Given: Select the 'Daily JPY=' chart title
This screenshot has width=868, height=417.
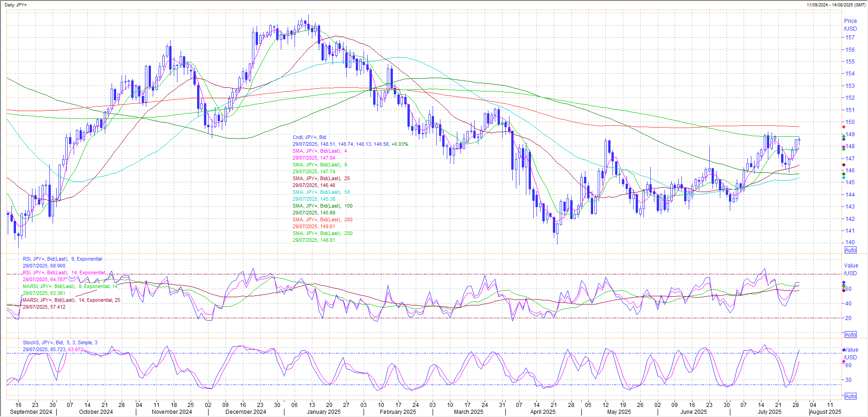Looking at the screenshot, I should [16, 5].
